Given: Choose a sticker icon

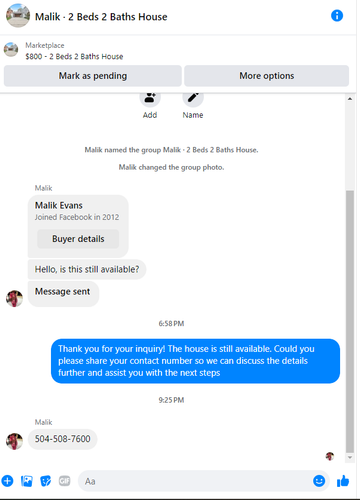Looking at the screenshot, I should point(46,481).
